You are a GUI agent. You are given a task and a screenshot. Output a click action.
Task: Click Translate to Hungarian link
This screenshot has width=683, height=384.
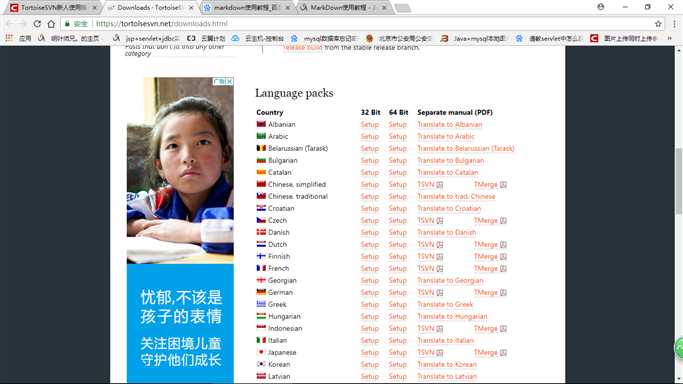click(x=452, y=317)
